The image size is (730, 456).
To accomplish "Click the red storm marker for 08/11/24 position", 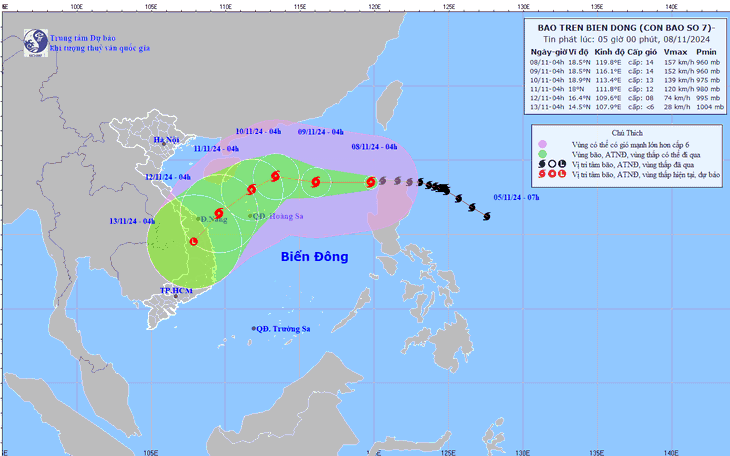I will [371, 182].
